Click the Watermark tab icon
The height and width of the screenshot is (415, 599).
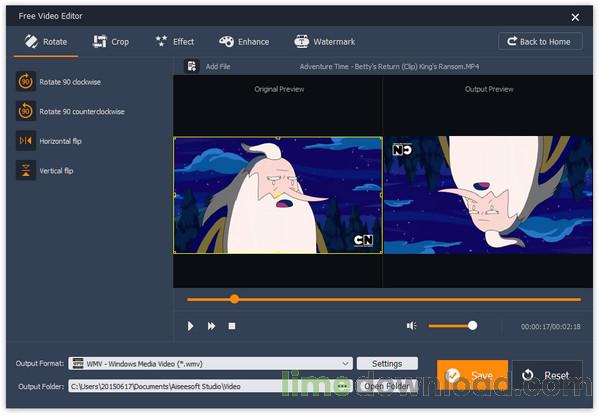tap(301, 41)
